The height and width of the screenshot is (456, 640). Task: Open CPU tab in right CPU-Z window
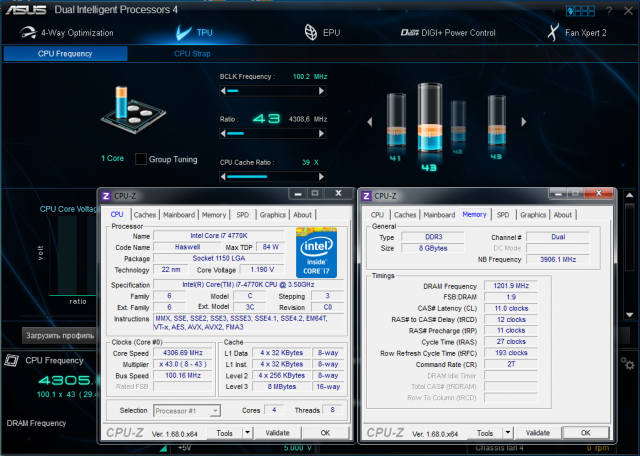(377, 215)
